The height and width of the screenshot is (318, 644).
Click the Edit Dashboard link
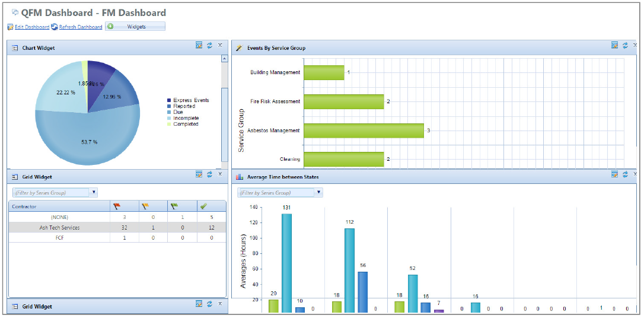32,27
